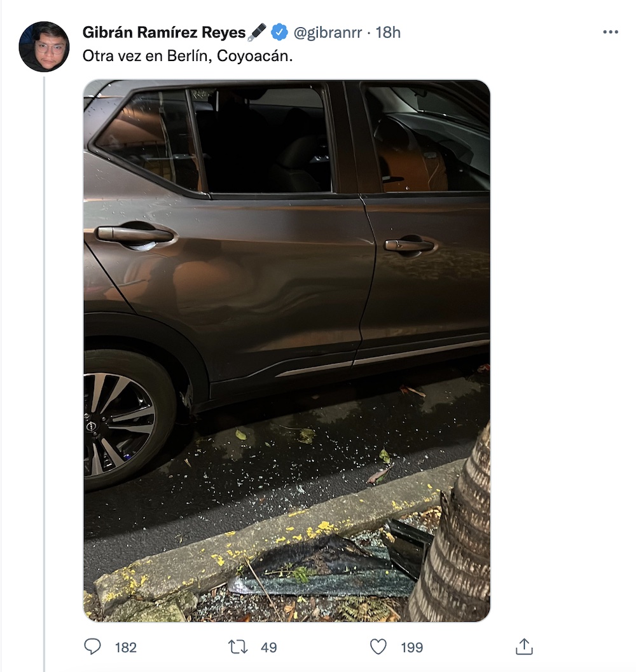Like the tweet with the heart icon
The image size is (636, 672).
[378, 647]
